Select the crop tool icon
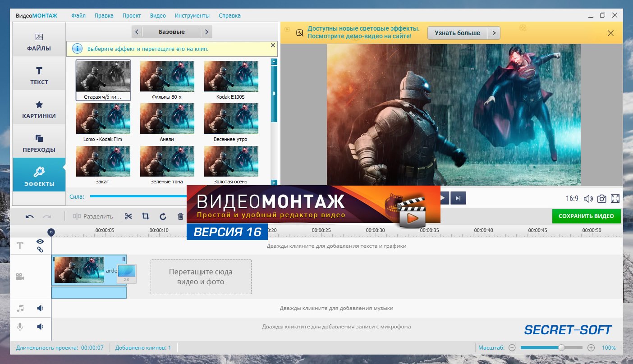Image resolution: width=633 pixels, height=364 pixels. [x=145, y=216]
